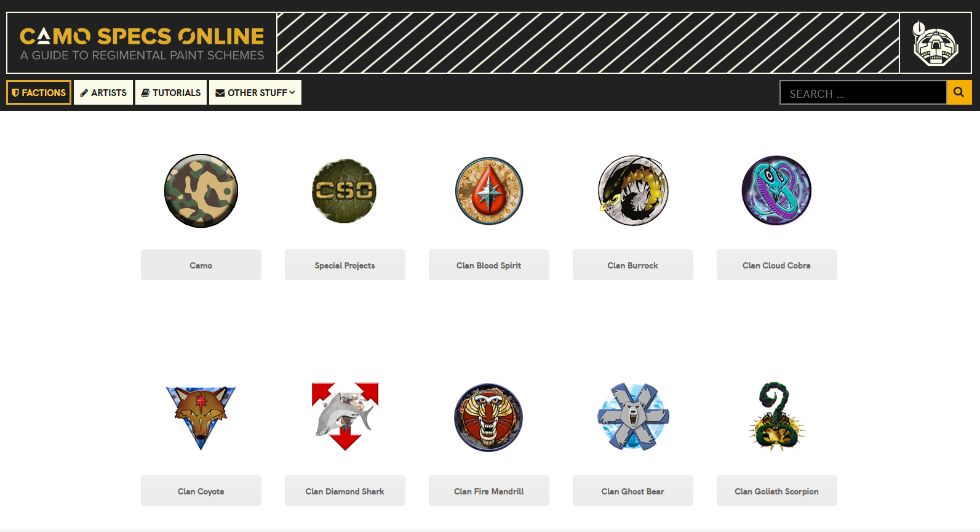This screenshot has height=532, width=980.
Task: Click the mech head logo in header
Action: click(x=935, y=43)
